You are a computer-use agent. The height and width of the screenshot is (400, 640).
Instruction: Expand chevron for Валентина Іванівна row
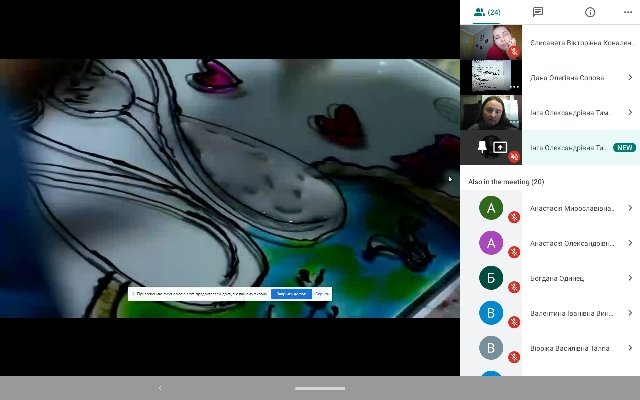[x=630, y=313]
